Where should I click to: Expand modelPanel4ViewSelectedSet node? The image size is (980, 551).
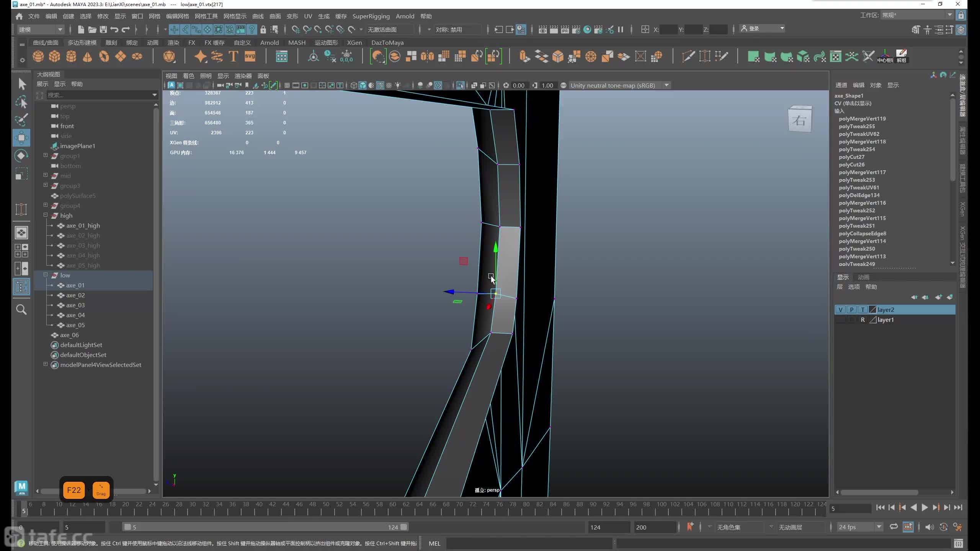click(x=46, y=364)
